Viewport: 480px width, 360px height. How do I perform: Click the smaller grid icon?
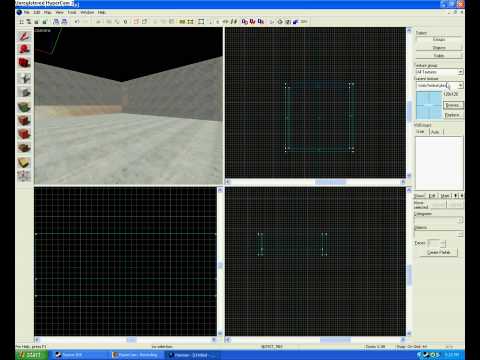click(x=37, y=22)
